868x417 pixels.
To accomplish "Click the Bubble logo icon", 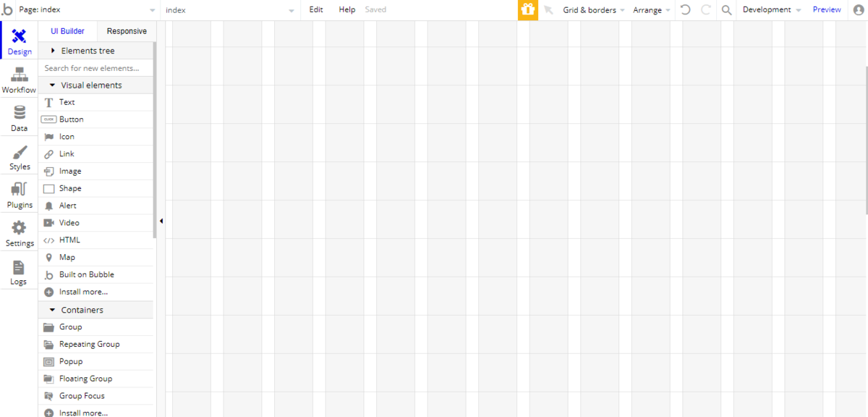I will [7, 10].
